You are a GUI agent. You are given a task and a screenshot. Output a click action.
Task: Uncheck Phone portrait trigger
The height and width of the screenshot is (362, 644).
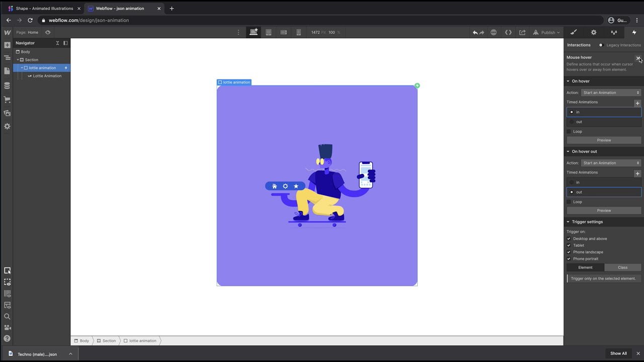569,259
